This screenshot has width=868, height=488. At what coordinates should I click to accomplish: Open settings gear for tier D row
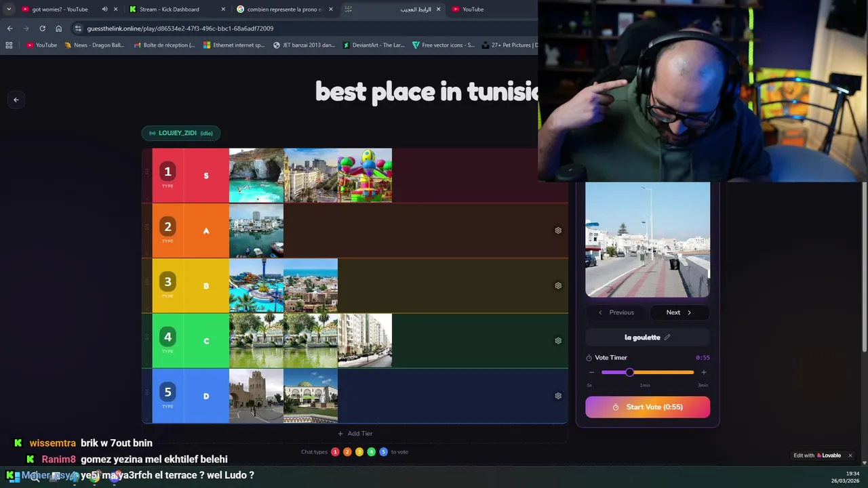558,396
